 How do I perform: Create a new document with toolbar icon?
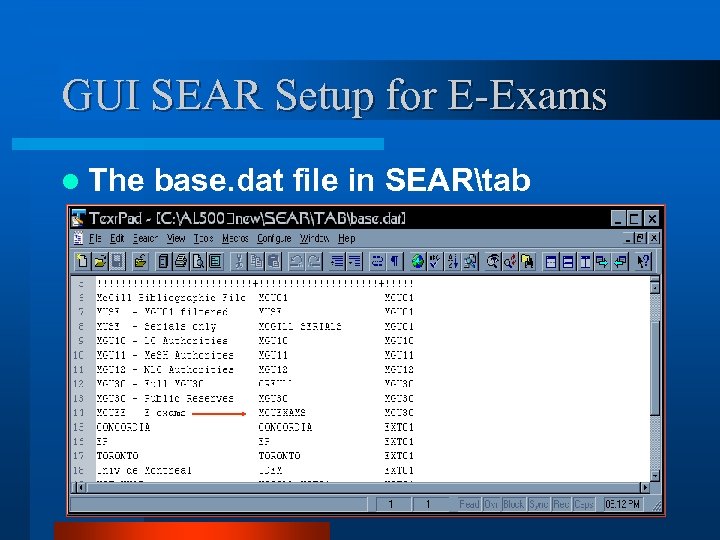pyautogui.click(x=82, y=262)
